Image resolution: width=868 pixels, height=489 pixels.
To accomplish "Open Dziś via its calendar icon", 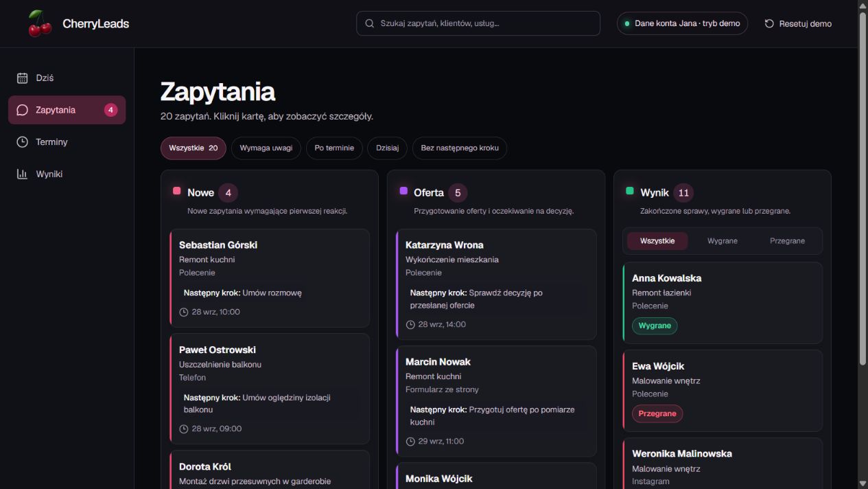I will pos(23,78).
